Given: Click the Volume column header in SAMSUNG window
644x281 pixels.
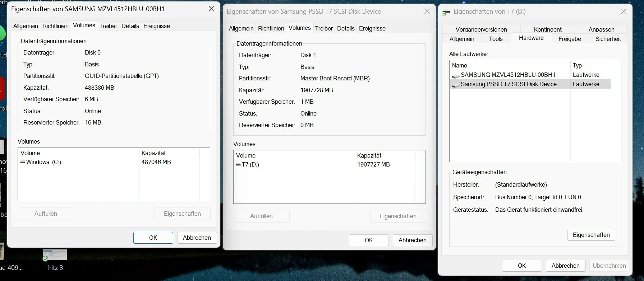Looking at the screenshot, I should (x=78, y=153).
